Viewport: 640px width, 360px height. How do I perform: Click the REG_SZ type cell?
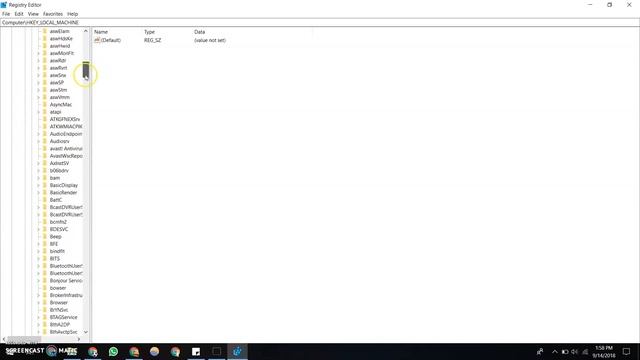(x=153, y=40)
